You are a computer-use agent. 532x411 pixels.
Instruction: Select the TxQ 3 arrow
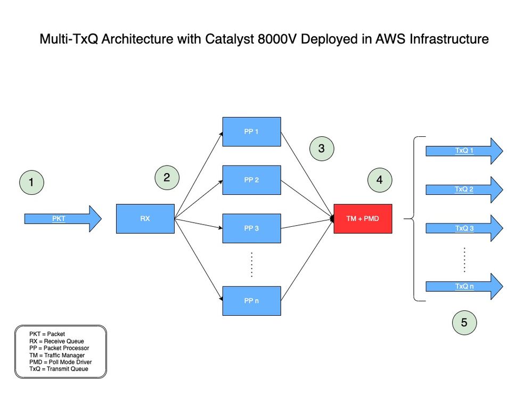coord(464,228)
